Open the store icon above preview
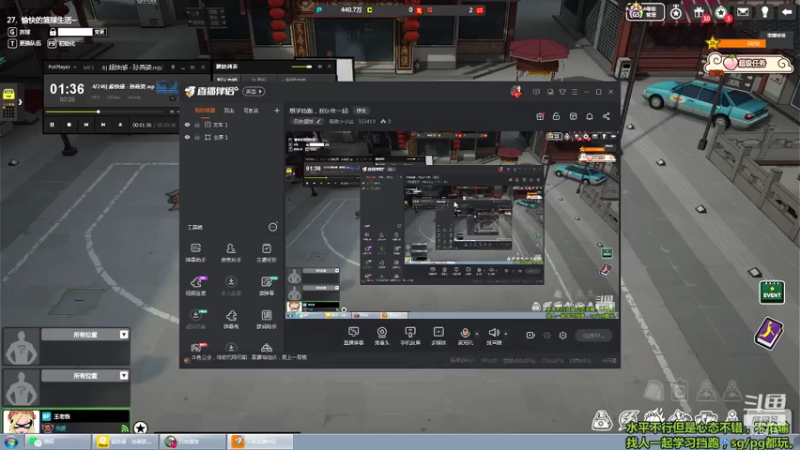 [x=573, y=116]
